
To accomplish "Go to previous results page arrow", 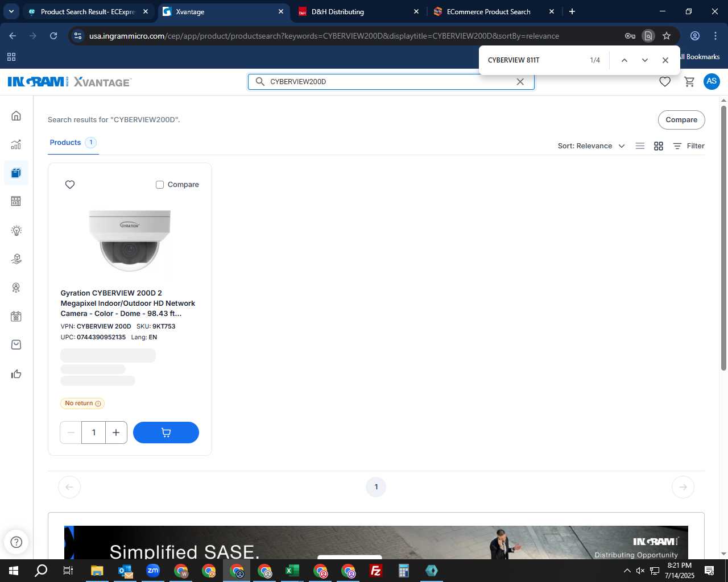I will point(69,487).
